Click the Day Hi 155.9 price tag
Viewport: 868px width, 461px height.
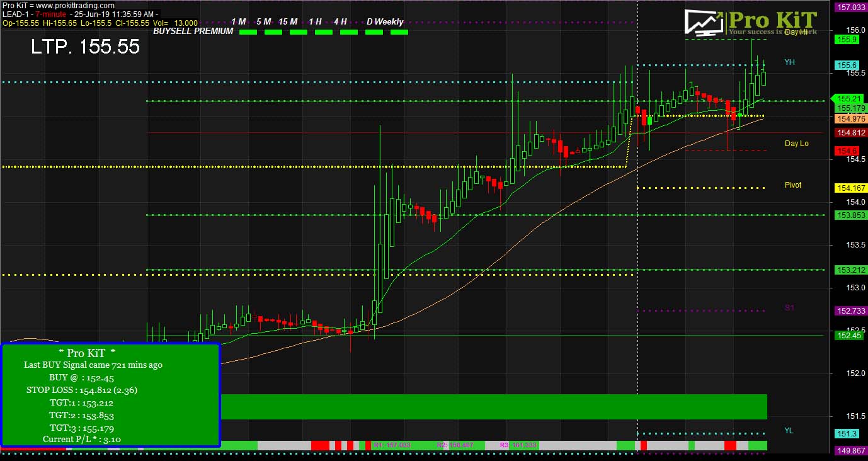click(x=847, y=39)
